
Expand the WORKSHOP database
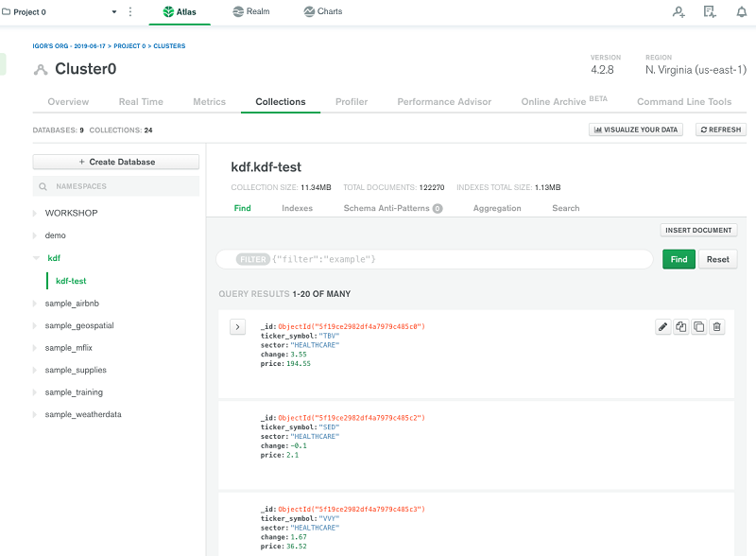[35, 214]
